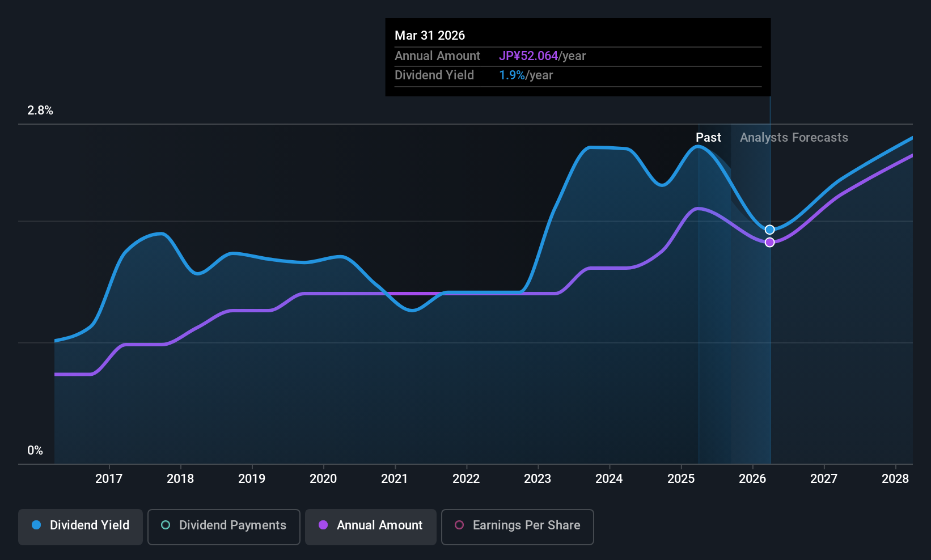Click the 2025 x-axis year label
Viewport: 931px width, 560px height.
coord(681,479)
